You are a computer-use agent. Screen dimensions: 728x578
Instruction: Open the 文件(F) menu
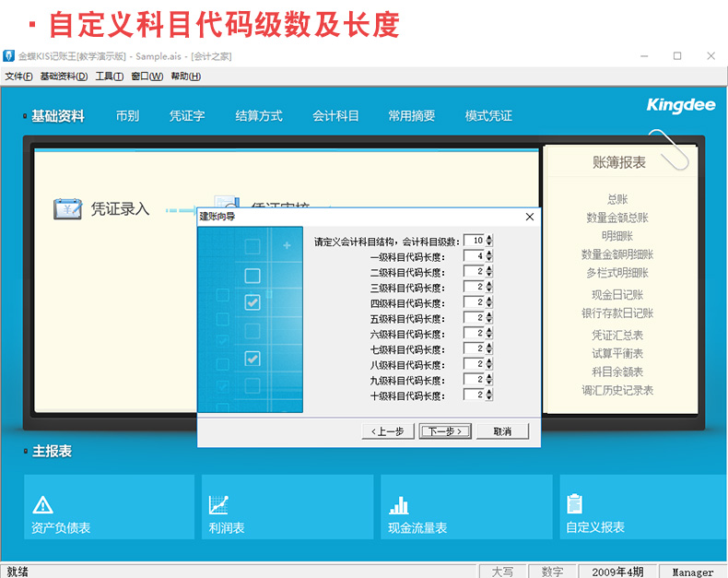(x=18, y=77)
